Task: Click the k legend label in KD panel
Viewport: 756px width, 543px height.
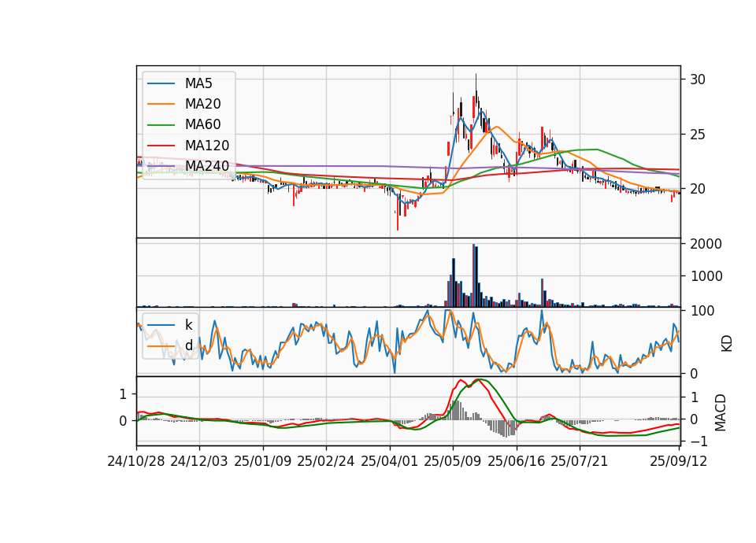Action: 188,325
